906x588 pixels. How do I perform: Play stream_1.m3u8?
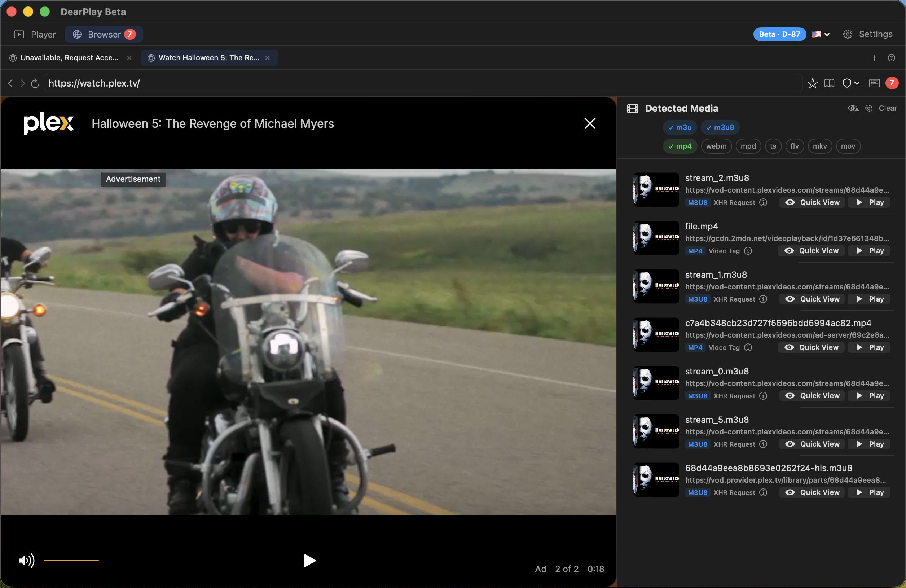[869, 299]
